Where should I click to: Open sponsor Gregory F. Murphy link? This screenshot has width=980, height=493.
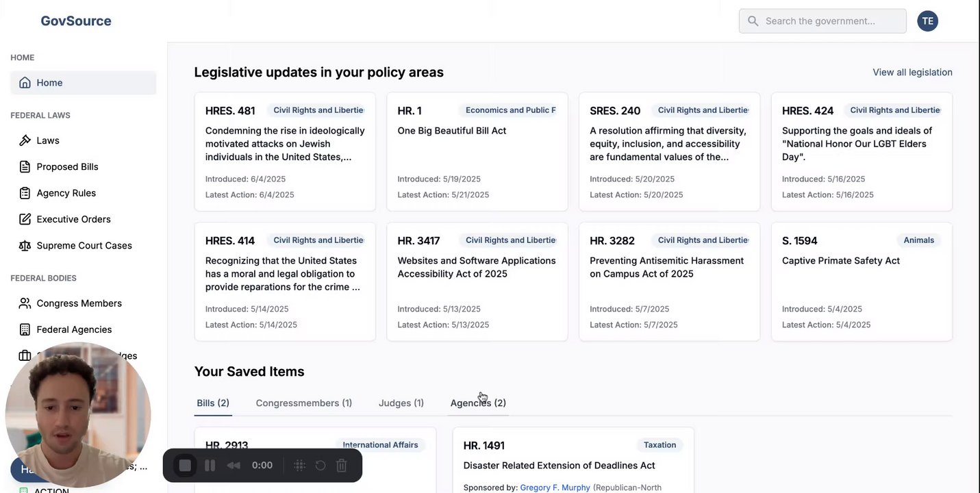(x=555, y=488)
